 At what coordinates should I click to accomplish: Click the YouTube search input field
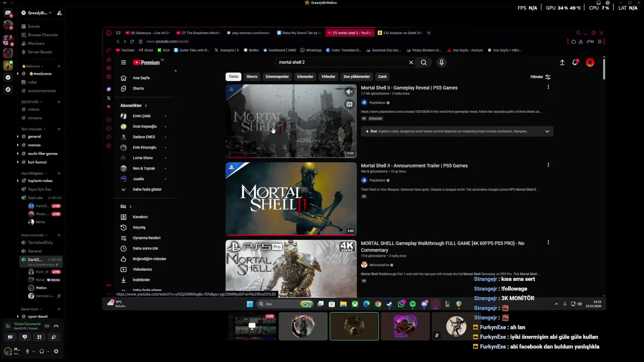(342, 62)
